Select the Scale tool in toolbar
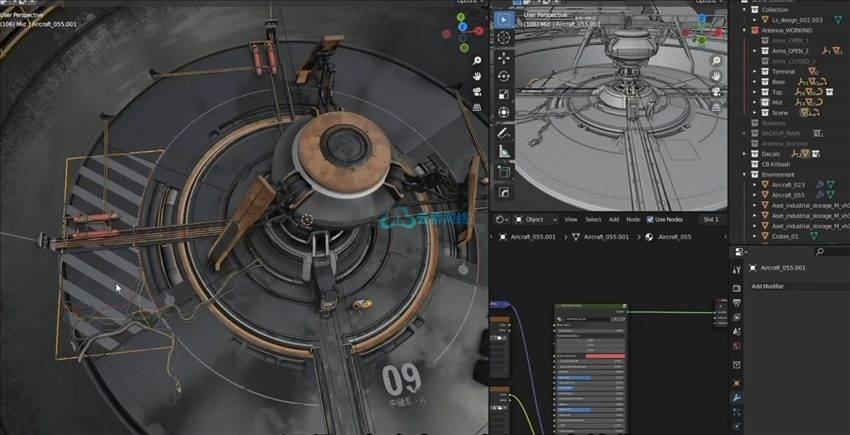 [x=504, y=94]
